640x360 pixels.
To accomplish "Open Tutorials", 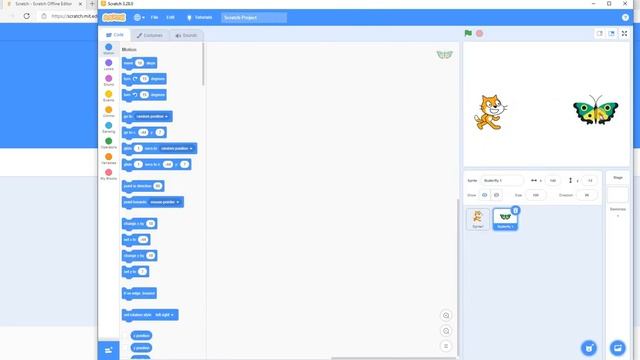I will pos(200,18).
